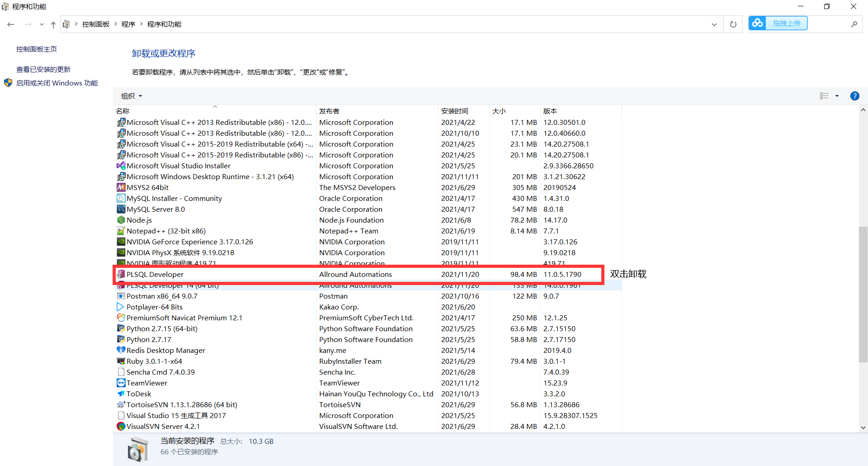Click the scrollbar down arrow
The height and width of the screenshot is (466, 868).
pyautogui.click(x=863, y=427)
